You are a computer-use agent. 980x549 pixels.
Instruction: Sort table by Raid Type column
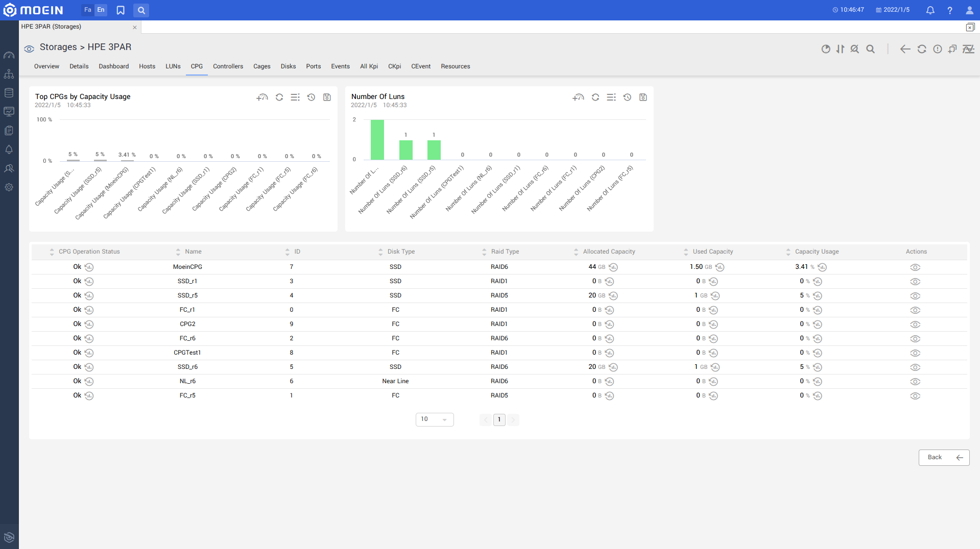coord(484,252)
